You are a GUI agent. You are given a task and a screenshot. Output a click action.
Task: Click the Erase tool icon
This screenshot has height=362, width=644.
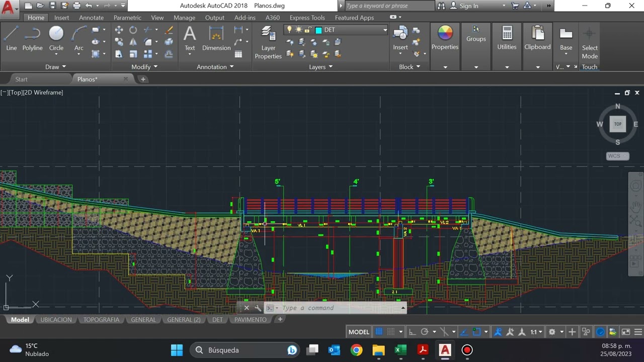169,30
